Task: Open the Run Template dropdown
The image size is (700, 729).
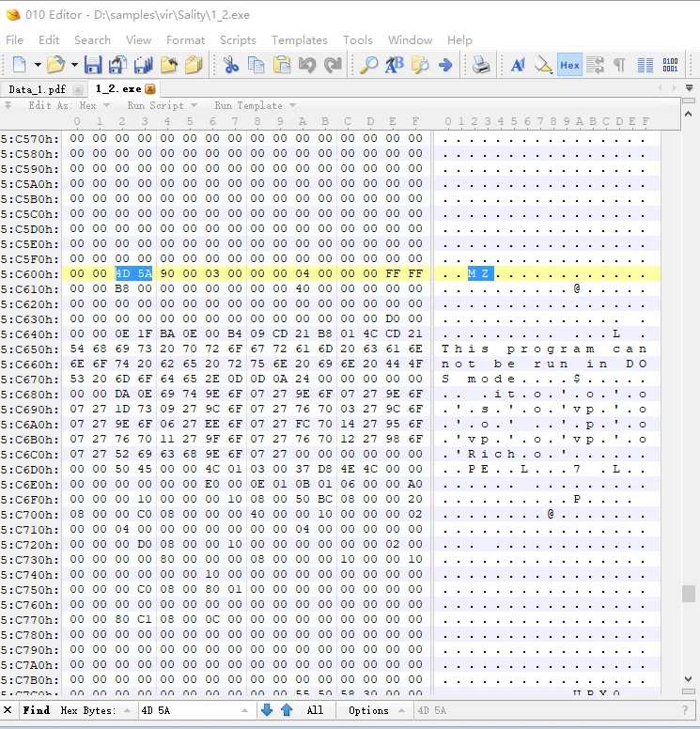Action: [255, 105]
